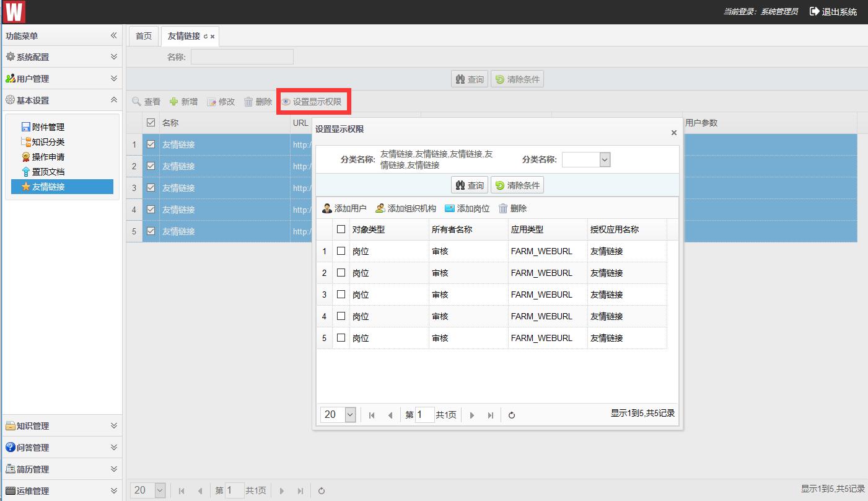Click the main page 查询 button
868x501 pixels.
tap(470, 79)
